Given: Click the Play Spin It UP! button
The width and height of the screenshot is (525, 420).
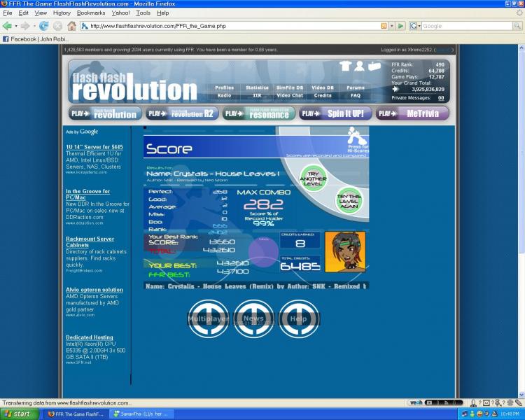Looking at the screenshot, I should point(335,113).
